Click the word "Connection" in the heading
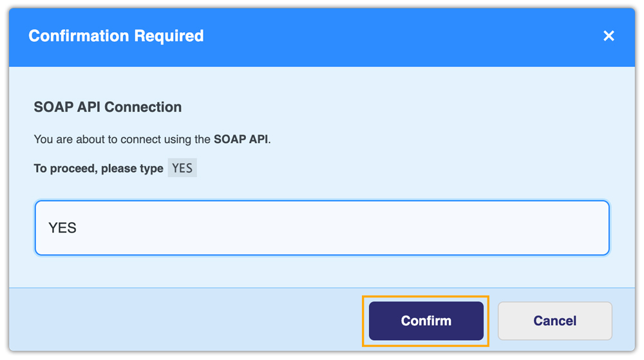The height and width of the screenshot is (360, 644). pos(143,107)
